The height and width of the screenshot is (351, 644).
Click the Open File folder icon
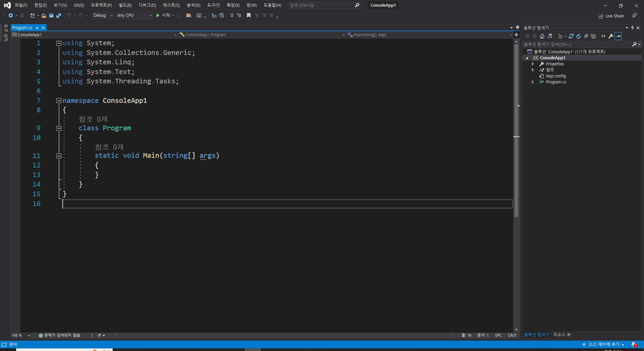tap(44, 15)
